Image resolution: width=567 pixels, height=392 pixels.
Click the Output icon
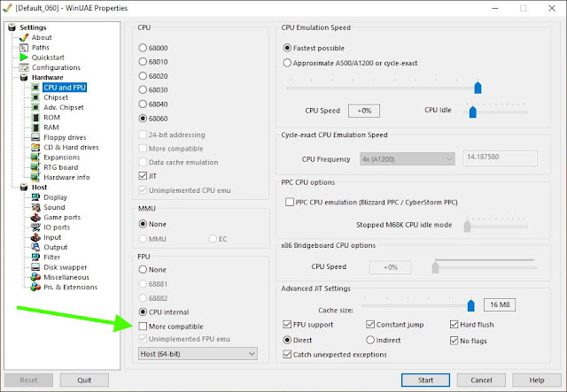point(35,247)
